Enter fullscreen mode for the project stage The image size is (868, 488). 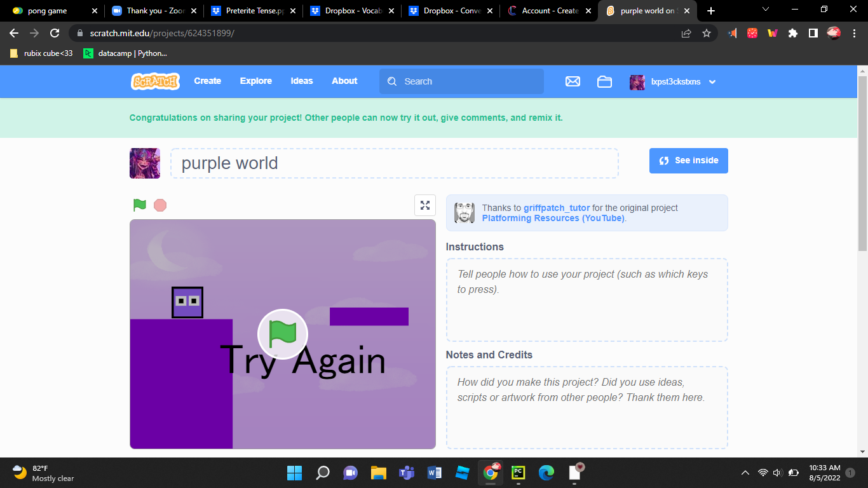click(x=425, y=205)
